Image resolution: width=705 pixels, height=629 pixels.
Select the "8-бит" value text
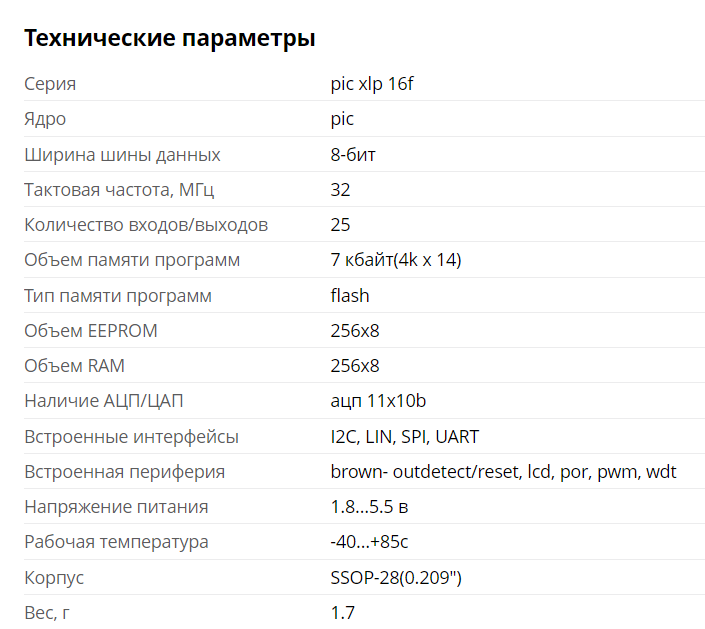click(353, 155)
